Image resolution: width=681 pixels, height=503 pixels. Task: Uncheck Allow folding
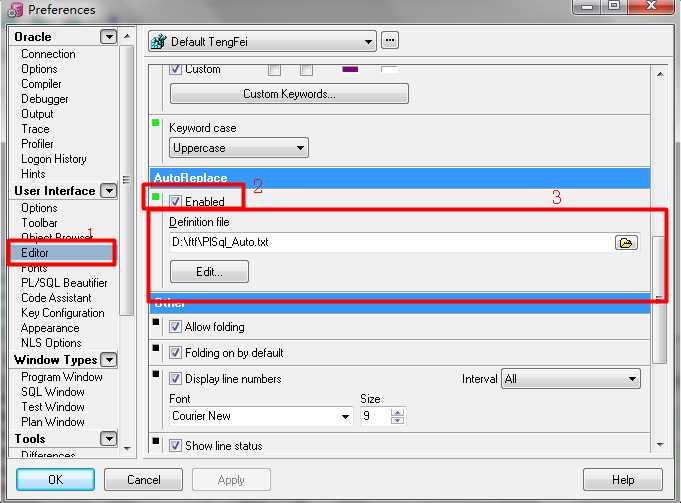[175, 327]
